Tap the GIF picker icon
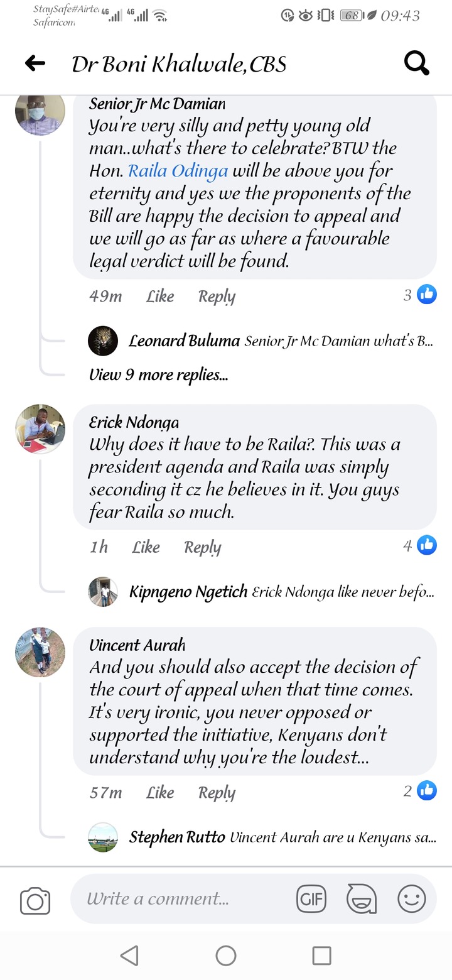The height and width of the screenshot is (980, 452). pyautogui.click(x=311, y=899)
